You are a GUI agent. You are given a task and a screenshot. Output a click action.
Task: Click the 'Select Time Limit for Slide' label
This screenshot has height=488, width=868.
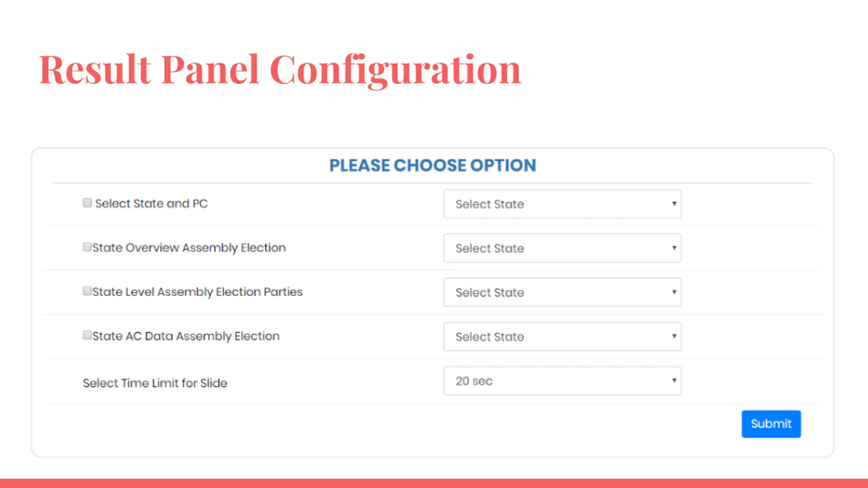point(155,383)
